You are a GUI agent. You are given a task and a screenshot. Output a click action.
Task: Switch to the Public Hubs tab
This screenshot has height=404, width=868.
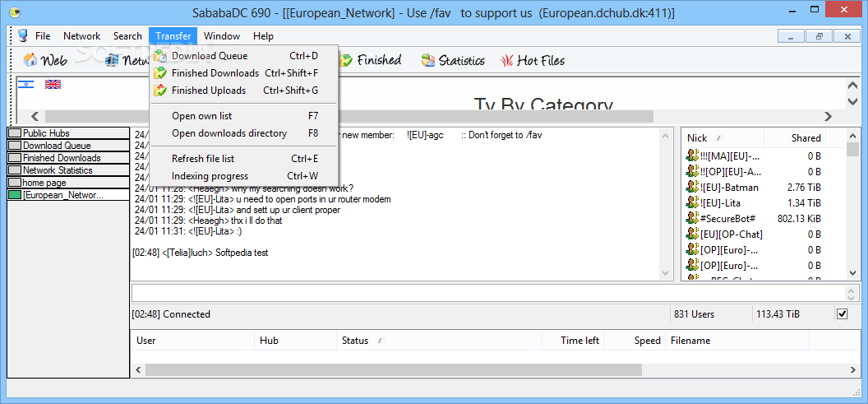coord(68,133)
